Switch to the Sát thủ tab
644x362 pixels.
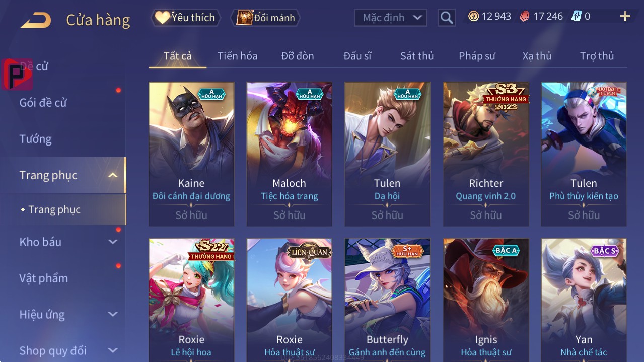point(417,56)
